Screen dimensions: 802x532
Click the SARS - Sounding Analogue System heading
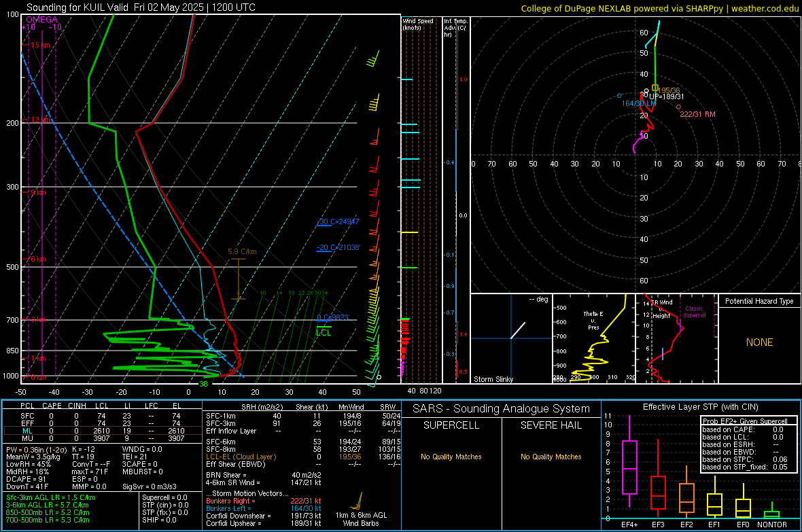(502, 409)
